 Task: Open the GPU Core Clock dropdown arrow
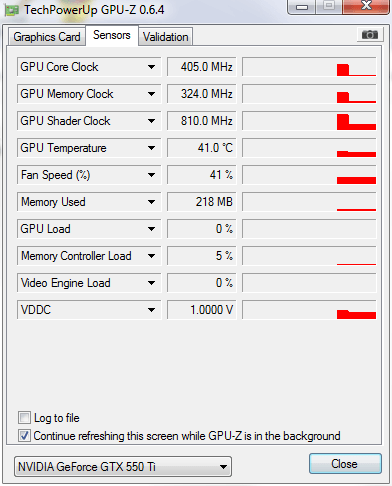click(x=151, y=67)
